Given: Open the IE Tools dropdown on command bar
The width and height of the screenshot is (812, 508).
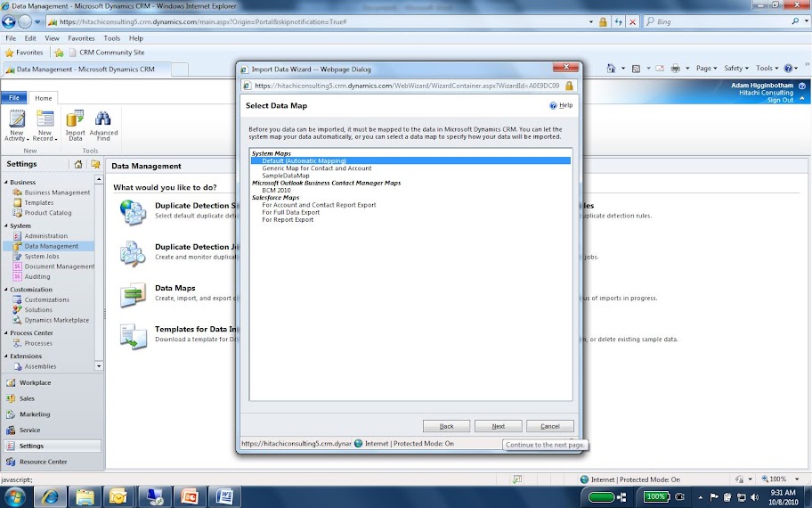Looking at the screenshot, I should [x=767, y=69].
